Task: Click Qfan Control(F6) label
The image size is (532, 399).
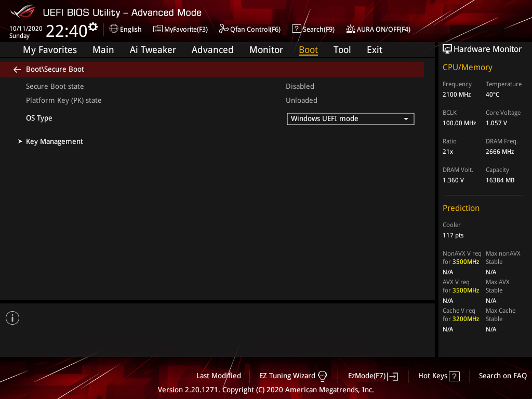Action: pyautogui.click(x=255, y=29)
